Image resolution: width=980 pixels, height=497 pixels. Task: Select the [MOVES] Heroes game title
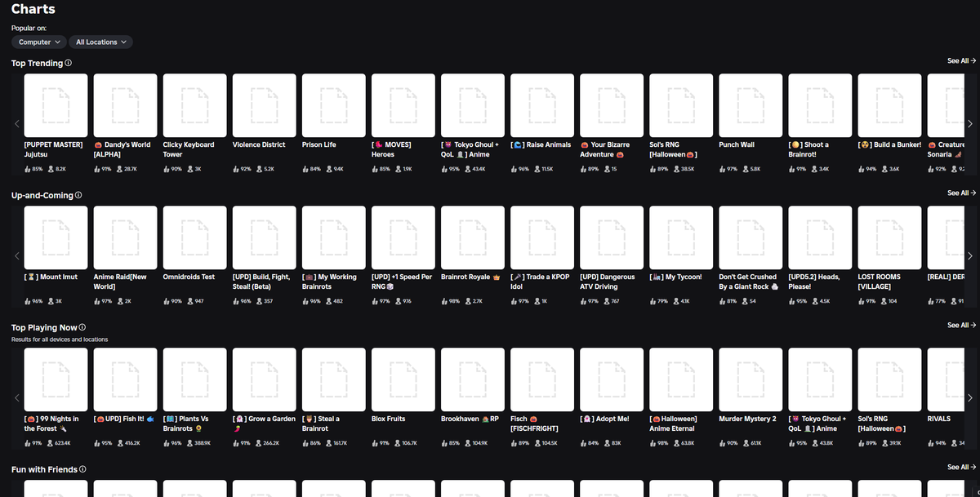[392, 149]
